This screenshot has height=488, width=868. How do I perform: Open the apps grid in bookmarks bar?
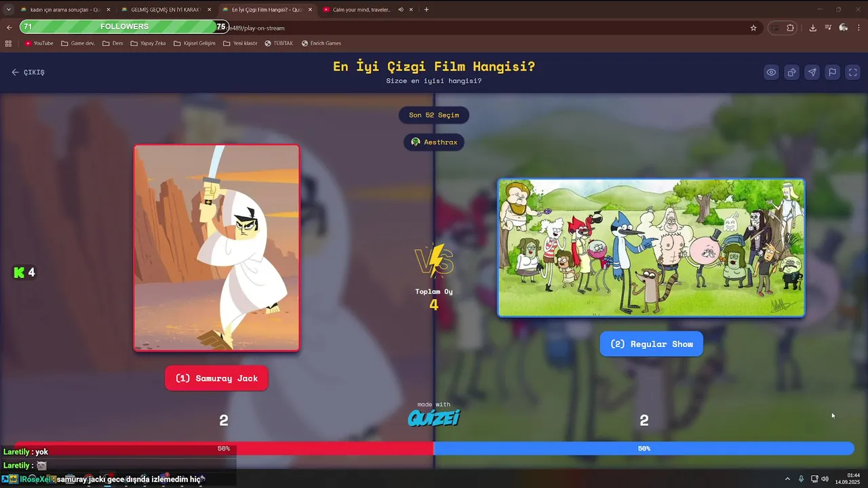tap(8, 43)
